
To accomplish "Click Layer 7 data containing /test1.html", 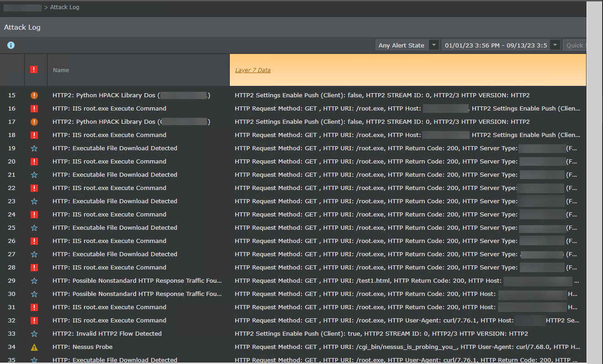I will click(407, 281).
